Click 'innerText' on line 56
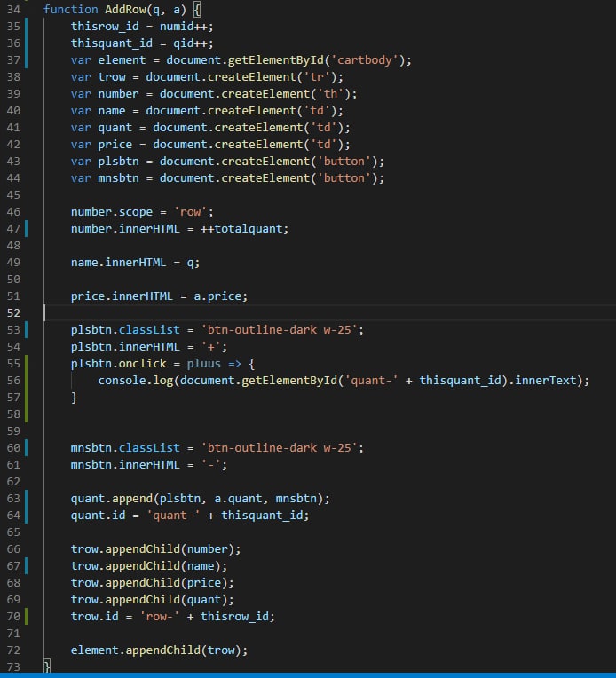The height and width of the screenshot is (678, 616). [546, 381]
